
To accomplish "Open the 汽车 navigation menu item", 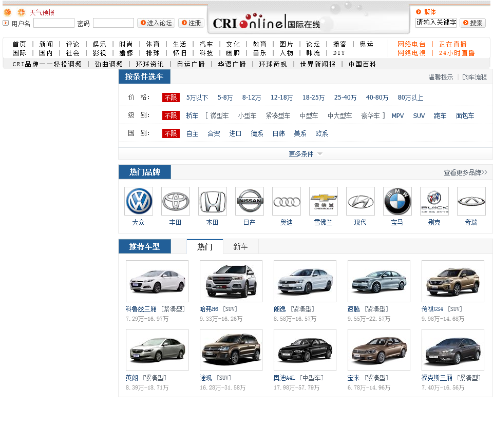I will tap(206, 44).
